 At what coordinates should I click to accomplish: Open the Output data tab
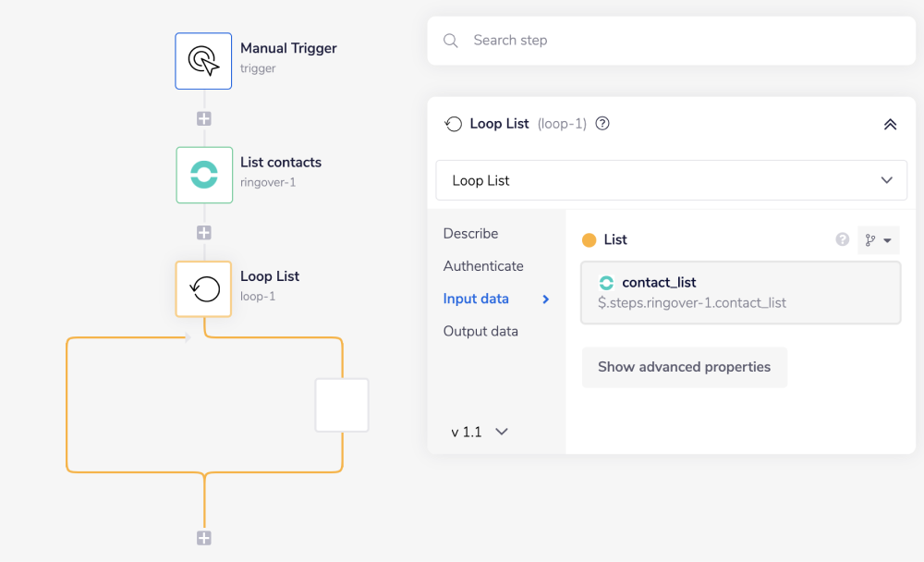[480, 331]
